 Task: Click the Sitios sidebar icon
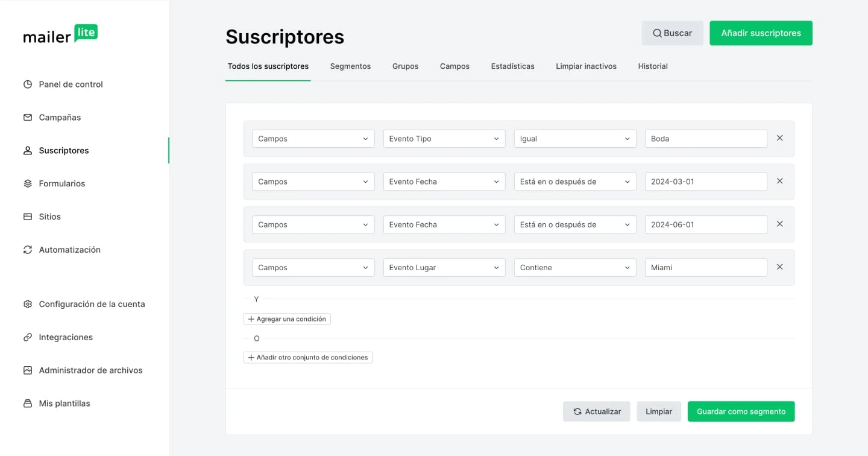coord(28,217)
